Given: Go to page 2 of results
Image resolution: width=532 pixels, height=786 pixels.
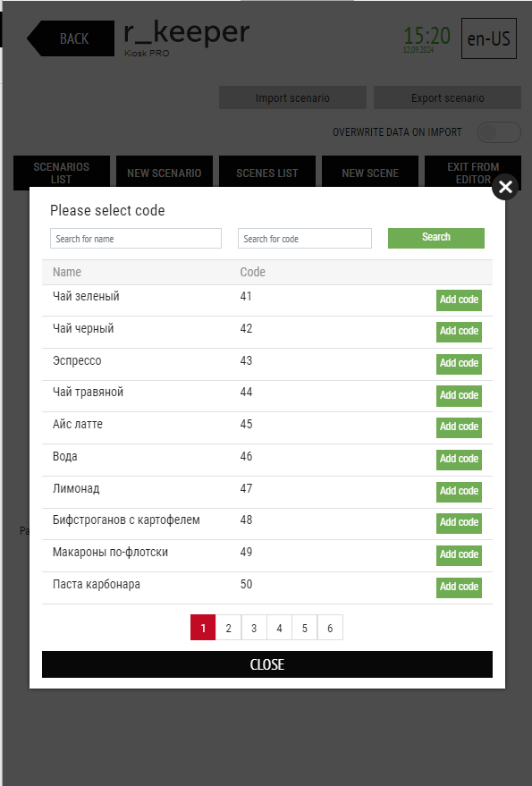Looking at the screenshot, I should point(228,628).
